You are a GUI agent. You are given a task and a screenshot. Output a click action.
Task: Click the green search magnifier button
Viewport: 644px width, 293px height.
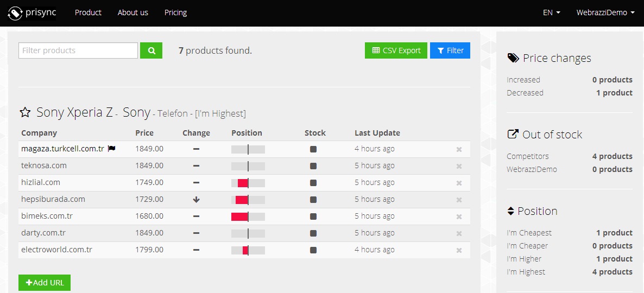click(151, 50)
